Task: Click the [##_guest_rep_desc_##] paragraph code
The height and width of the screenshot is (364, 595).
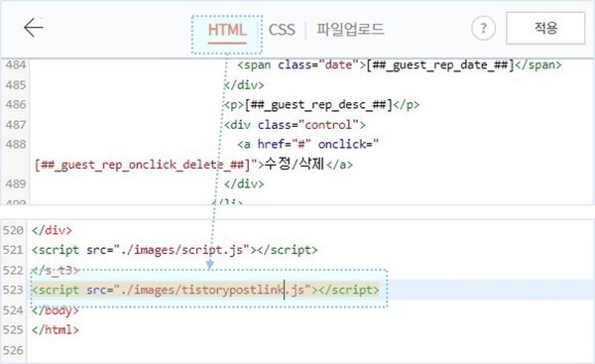Action: (x=321, y=105)
